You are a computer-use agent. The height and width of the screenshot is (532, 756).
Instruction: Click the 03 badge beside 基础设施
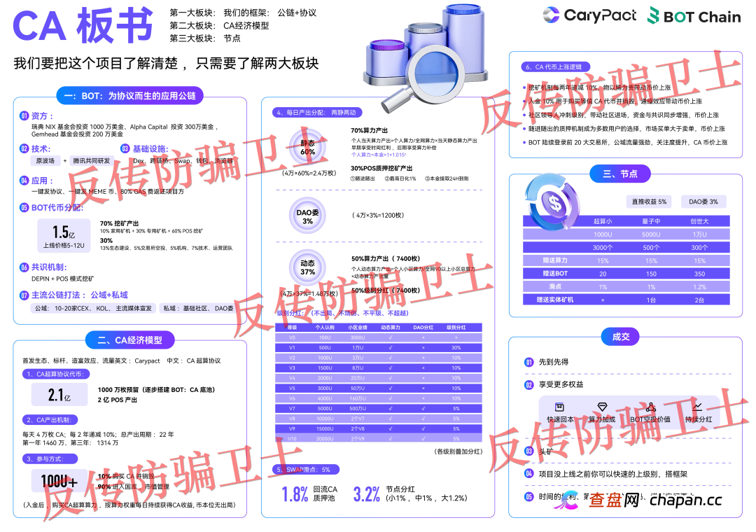pos(125,148)
